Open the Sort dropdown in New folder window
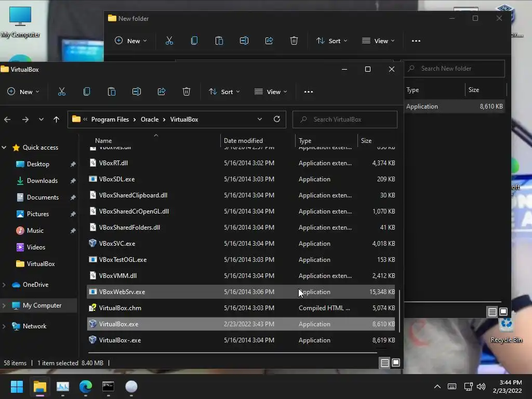 [x=332, y=41]
